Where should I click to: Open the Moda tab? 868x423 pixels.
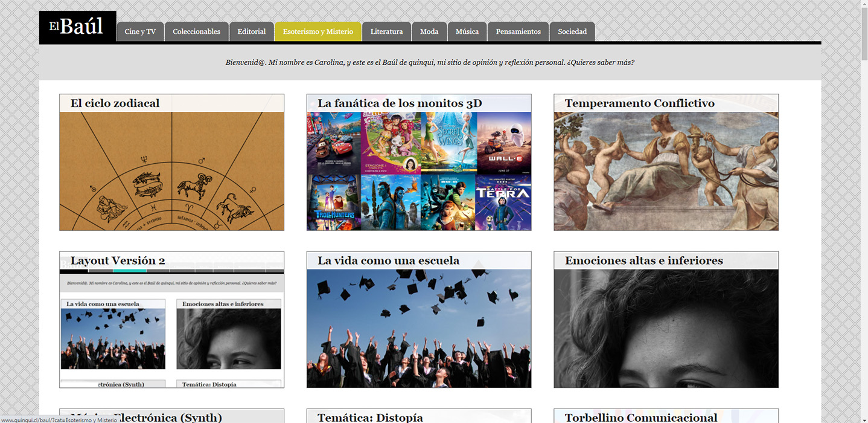429,32
